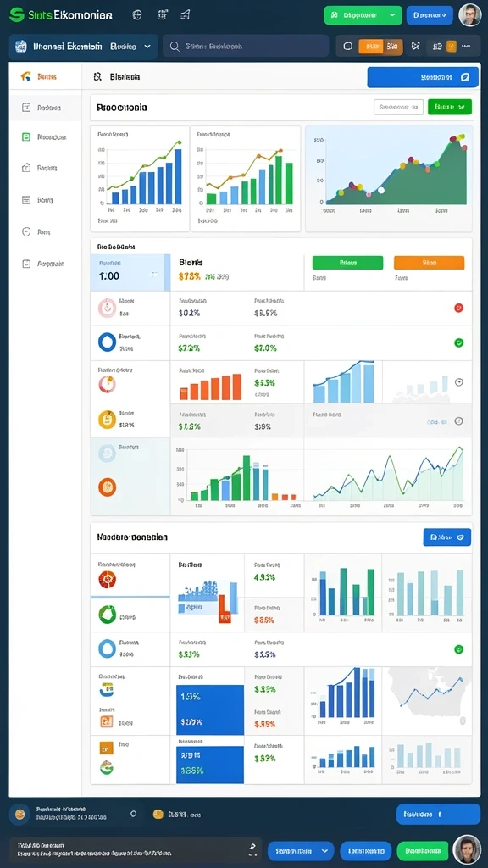This screenshot has height=868, width=488.
Task: Select the blue highlighted 1.00 card
Action: (x=130, y=272)
